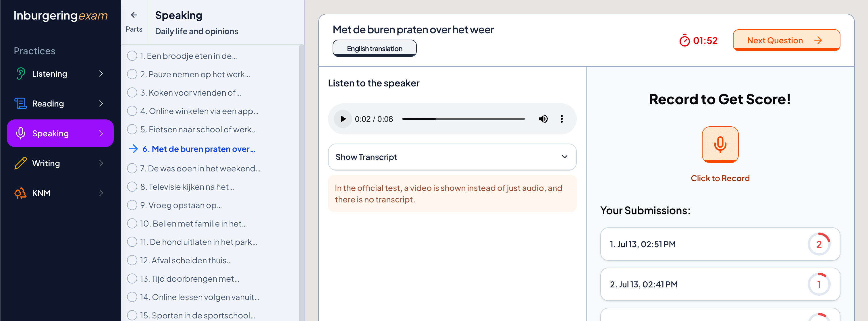Open the Writing practice menu
The image size is (868, 321).
coord(60,163)
